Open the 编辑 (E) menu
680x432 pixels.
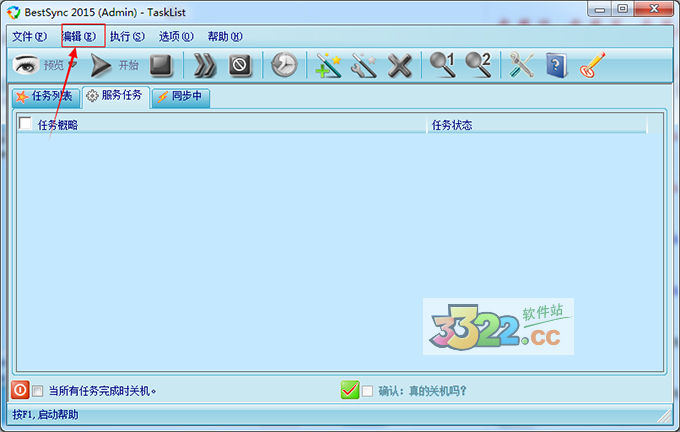point(79,36)
